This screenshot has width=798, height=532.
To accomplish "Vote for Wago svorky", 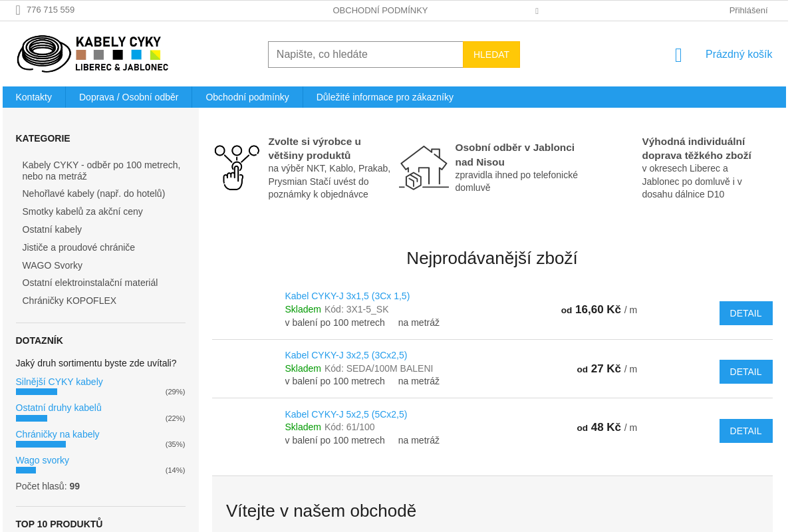I will [x=43, y=460].
